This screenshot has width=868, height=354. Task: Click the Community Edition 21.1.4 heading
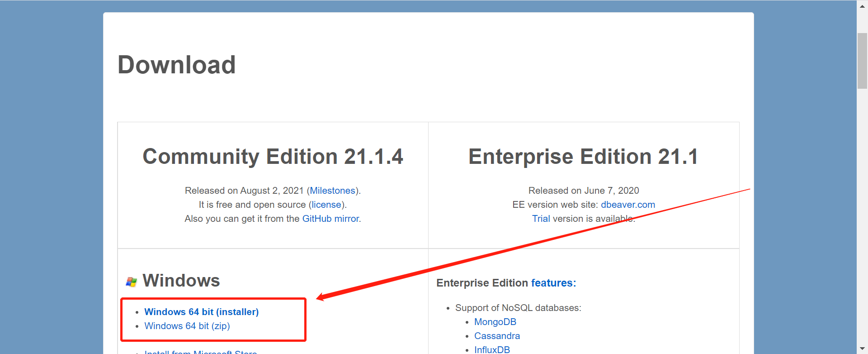click(x=273, y=157)
